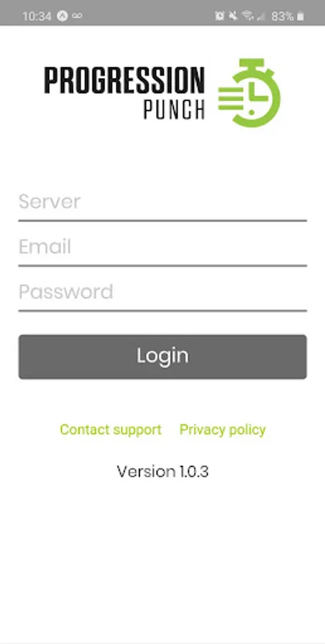Viewport: 325px width, 644px height.
Task: Tap the voicemail status bar icon
Action: click(x=77, y=16)
